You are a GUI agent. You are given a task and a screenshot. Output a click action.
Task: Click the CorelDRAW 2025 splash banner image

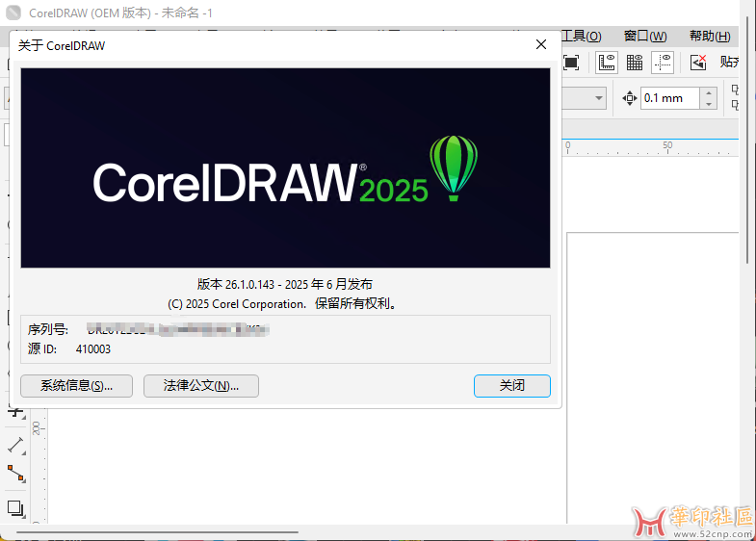(285, 167)
